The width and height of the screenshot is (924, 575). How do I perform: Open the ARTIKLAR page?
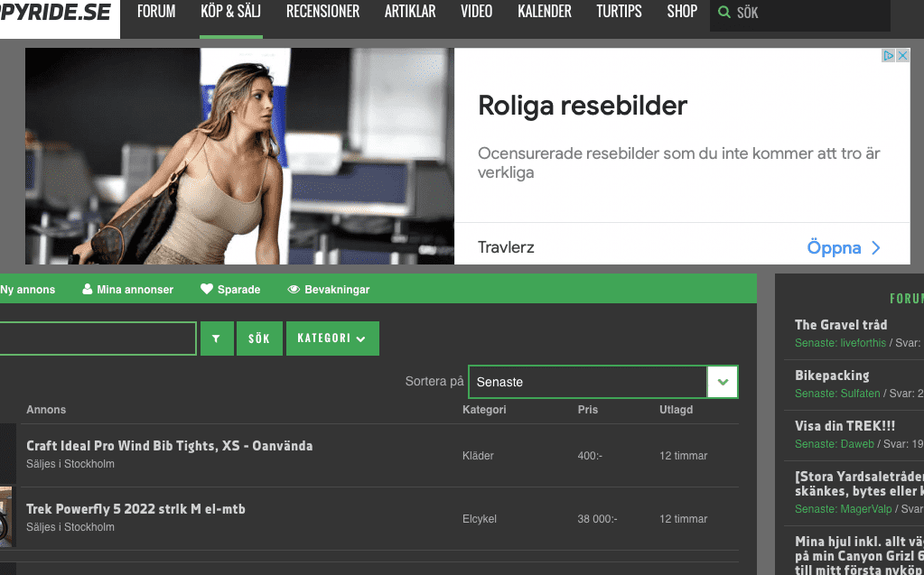point(410,12)
